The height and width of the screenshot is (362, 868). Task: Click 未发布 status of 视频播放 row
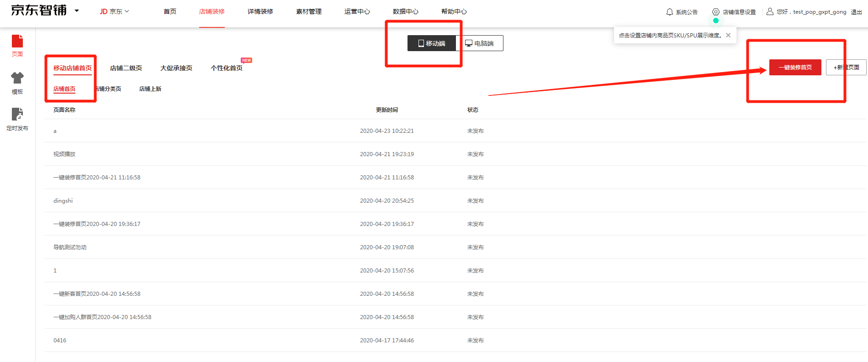click(x=476, y=154)
